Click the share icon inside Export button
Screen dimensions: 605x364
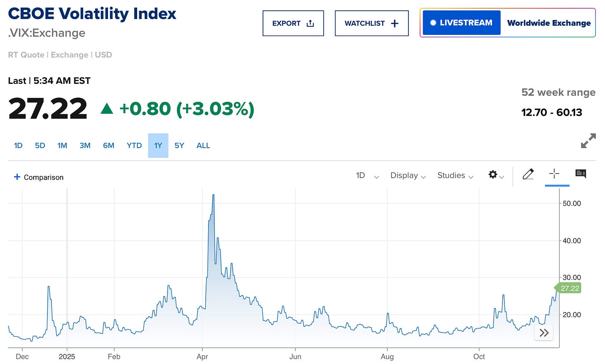310,23
